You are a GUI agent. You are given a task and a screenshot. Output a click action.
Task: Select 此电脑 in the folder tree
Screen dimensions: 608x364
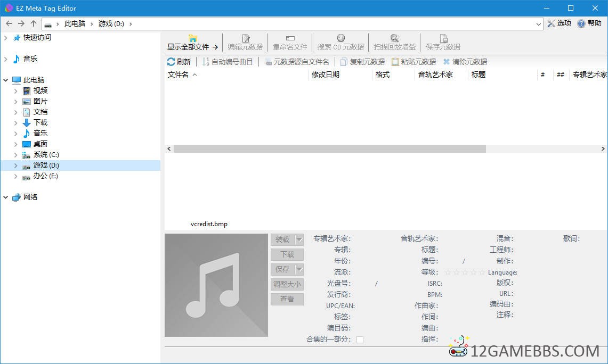34,80
